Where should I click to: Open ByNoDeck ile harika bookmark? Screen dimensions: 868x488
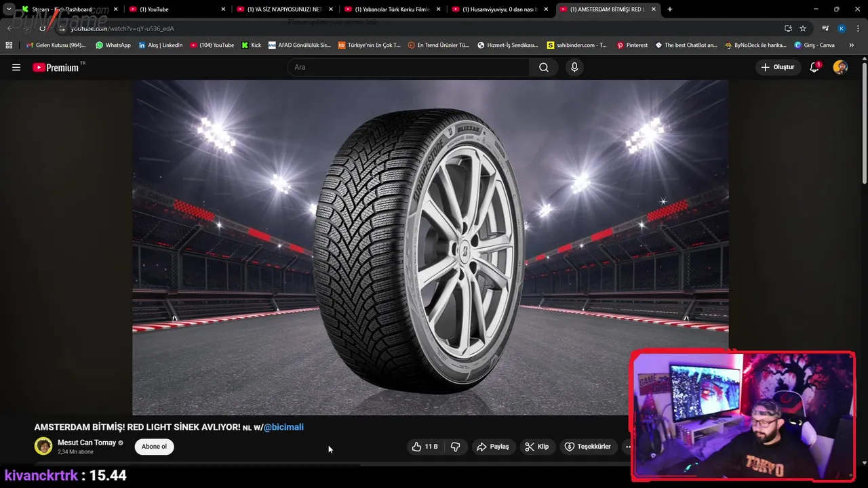[755, 45]
